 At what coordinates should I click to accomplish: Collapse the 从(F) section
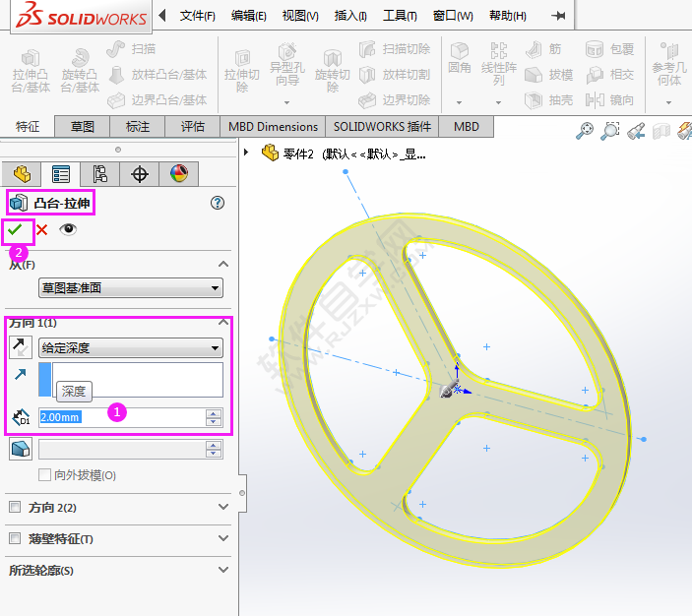223,264
